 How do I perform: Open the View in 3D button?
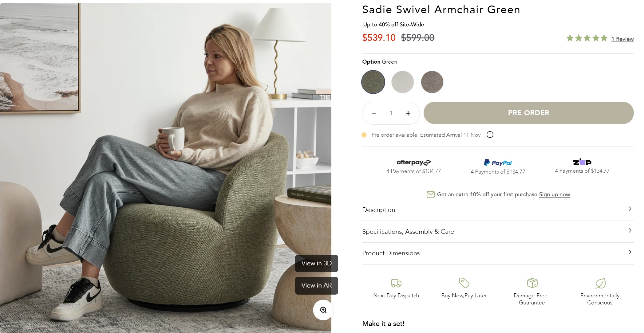click(x=316, y=263)
